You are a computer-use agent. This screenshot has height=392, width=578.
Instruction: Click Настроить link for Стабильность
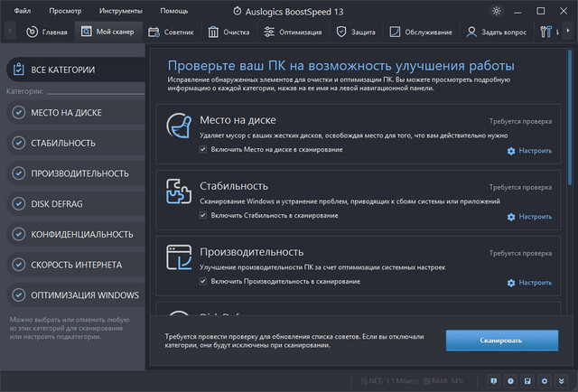point(529,217)
